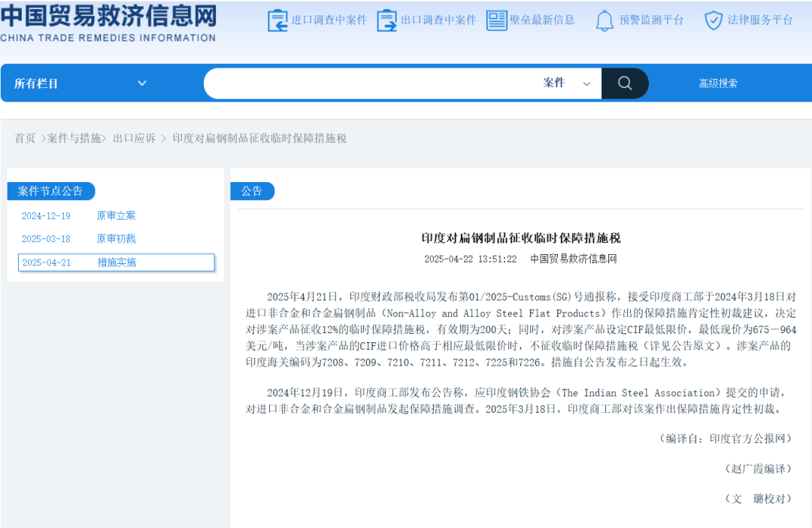Click the 出口调查中案件 icon
The width and height of the screenshot is (812, 528).
[x=386, y=20]
